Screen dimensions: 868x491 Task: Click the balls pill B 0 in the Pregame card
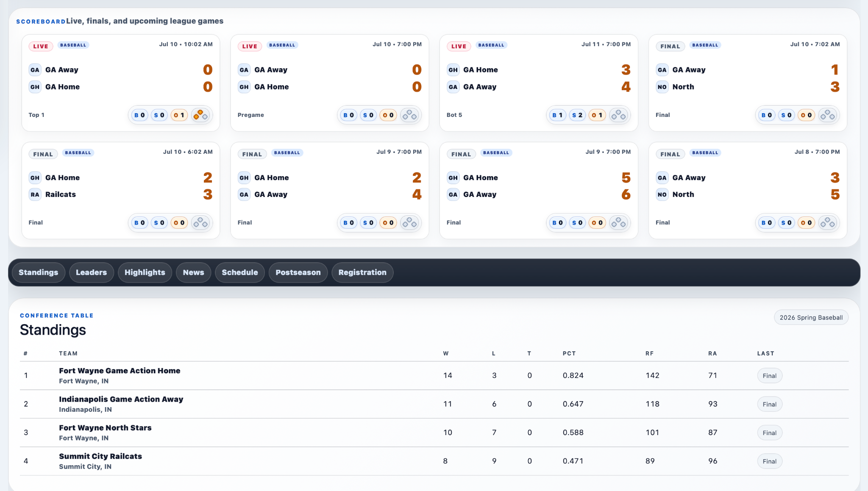pos(349,115)
